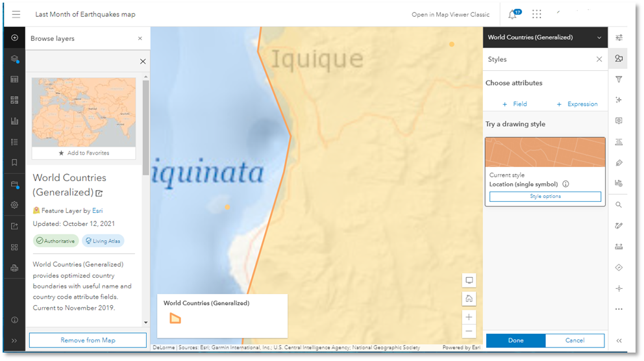Viewport: 644px width, 361px height.
Task: Open the Layers pane icon
Action: click(14, 58)
